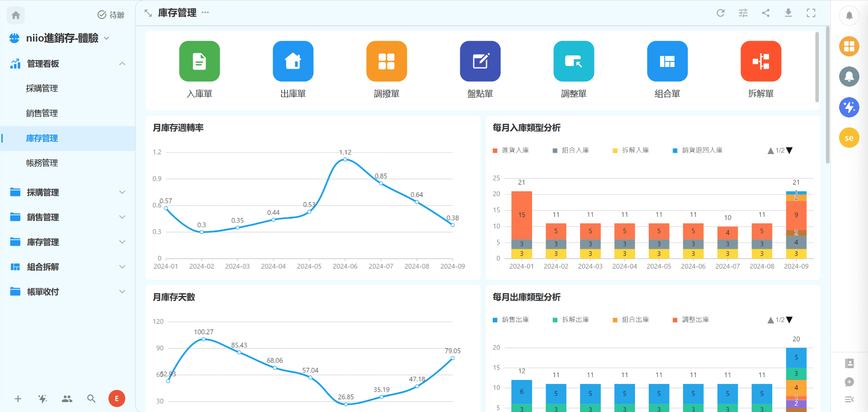The image size is (868, 412).
Task: Open the niio進銷存-體驗 workspace dropdown
Action: (x=107, y=38)
